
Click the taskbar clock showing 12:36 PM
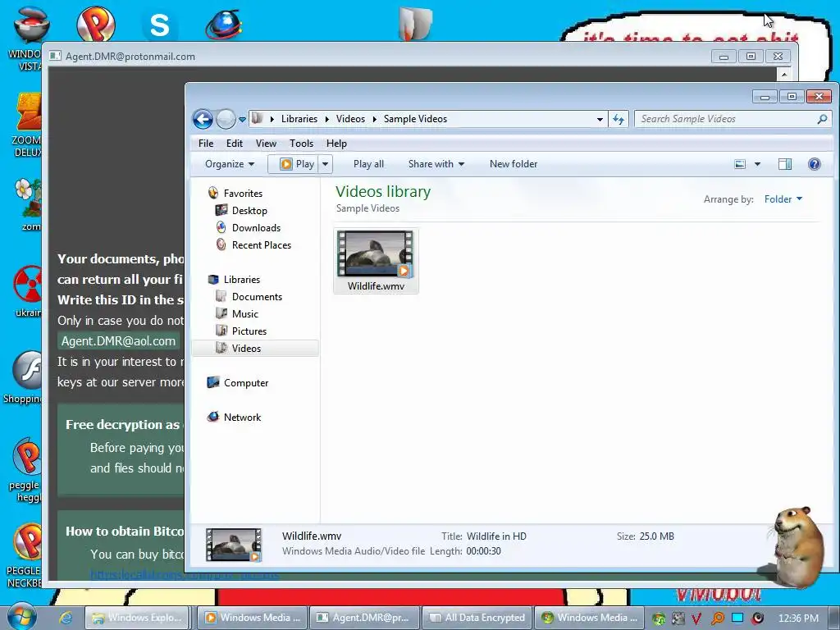798,619
